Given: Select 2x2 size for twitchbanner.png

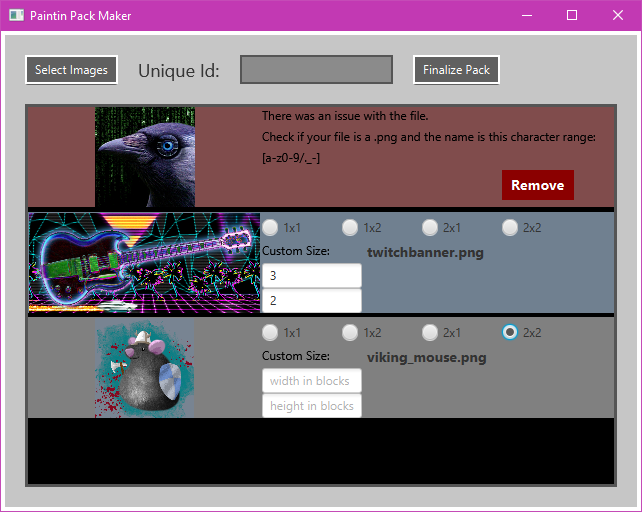Looking at the screenshot, I should [522, 227].
